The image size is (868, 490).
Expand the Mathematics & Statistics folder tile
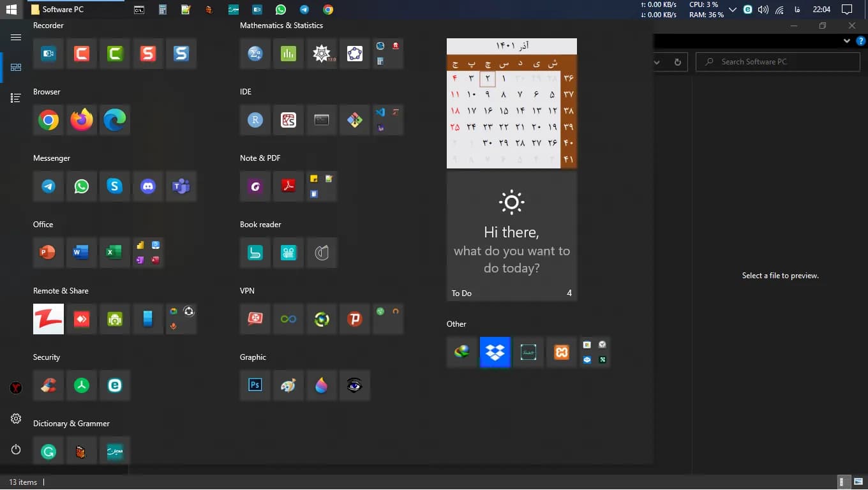[x=388, y=54]
